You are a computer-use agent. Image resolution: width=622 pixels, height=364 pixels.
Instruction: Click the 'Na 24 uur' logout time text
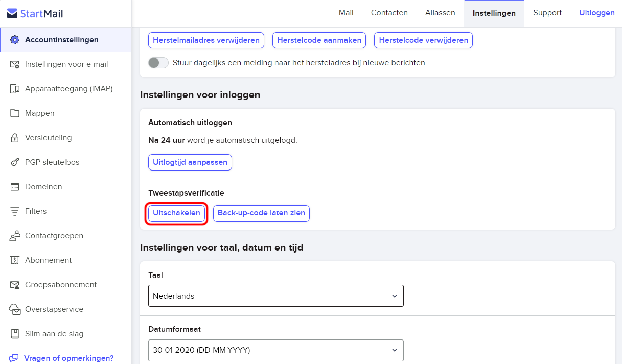(167, 140)
